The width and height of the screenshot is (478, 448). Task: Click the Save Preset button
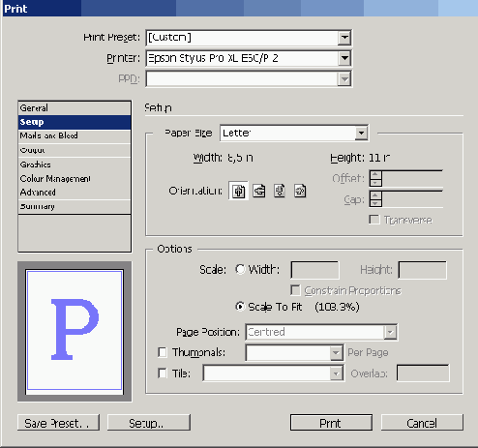[x=58, y=423]
